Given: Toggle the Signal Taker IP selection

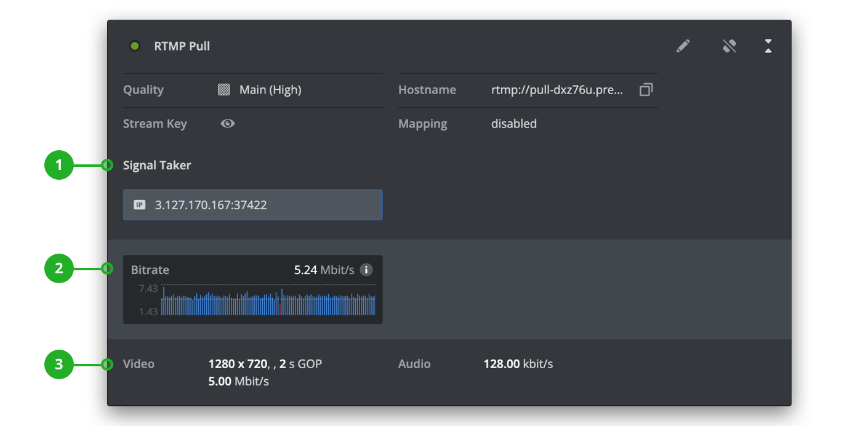Looking at the screenshot, I should pos(252,204).
